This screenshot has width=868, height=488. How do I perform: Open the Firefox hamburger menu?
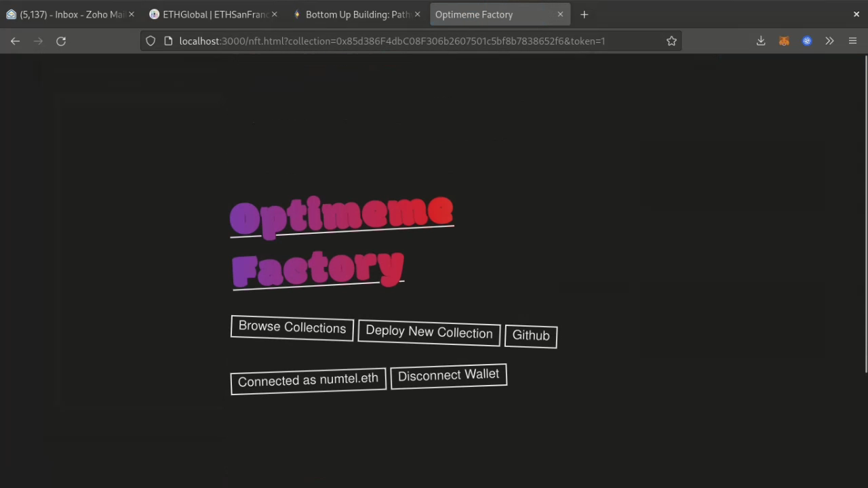[x=852, y=41]
